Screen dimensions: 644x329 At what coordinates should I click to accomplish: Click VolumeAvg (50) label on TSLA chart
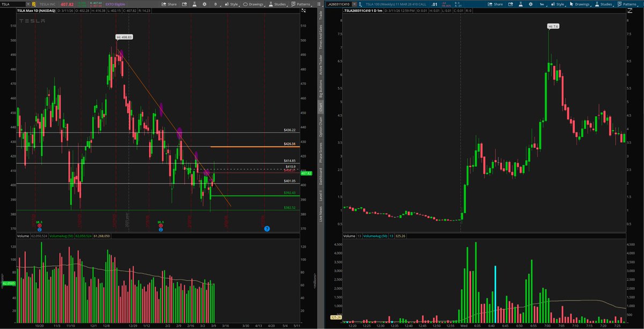click(x=62, y=236)
